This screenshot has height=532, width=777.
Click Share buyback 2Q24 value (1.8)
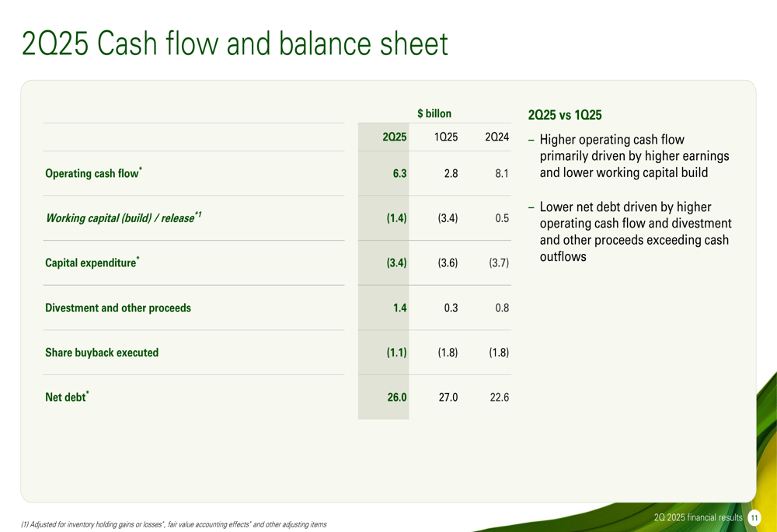pos(499,352)
